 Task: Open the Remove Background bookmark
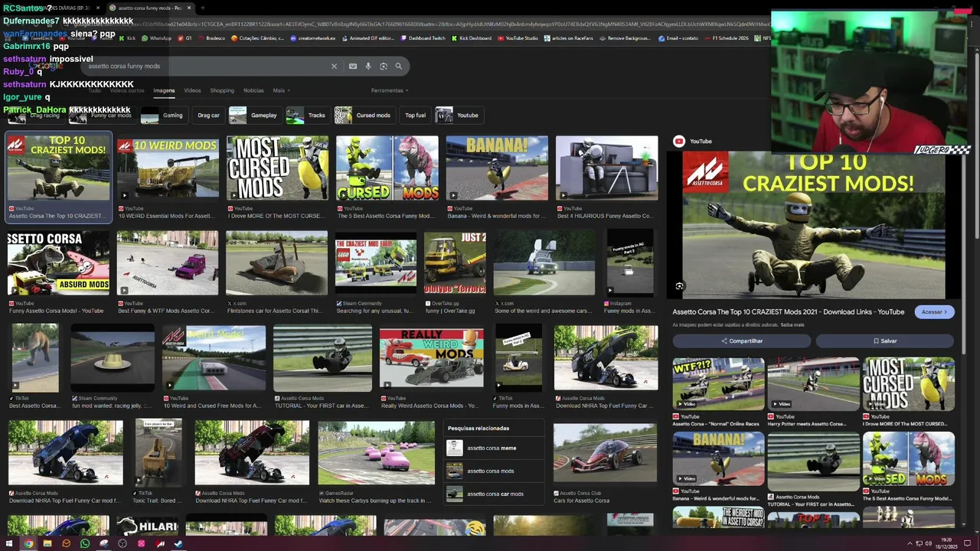click(x=625, y=38)
